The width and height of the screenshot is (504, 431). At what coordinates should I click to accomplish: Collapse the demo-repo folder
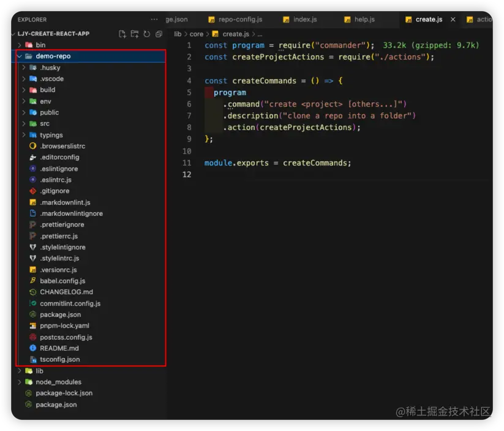(x=19, y=56)
